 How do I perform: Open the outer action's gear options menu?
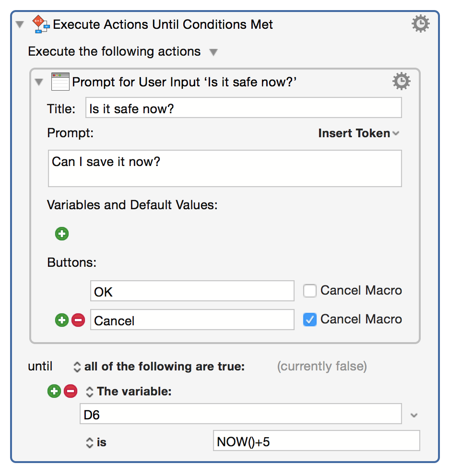[421, 24]
